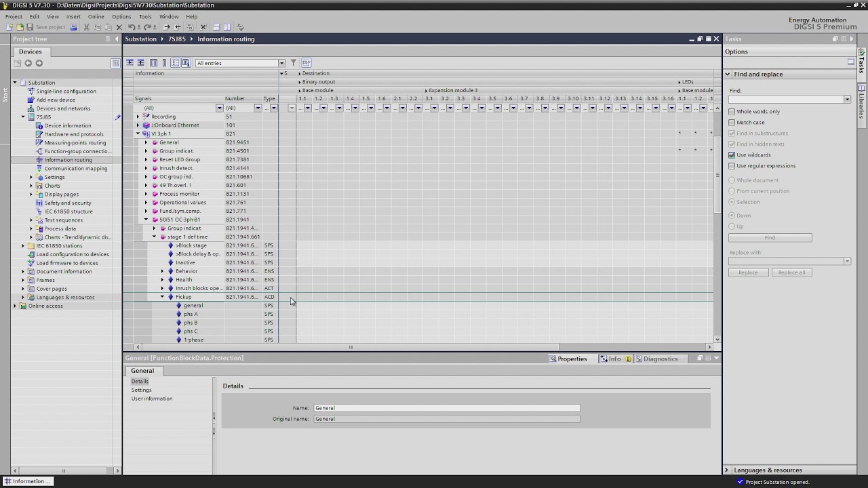
Task: Click the Cut scissors icon
Action: 86,27
